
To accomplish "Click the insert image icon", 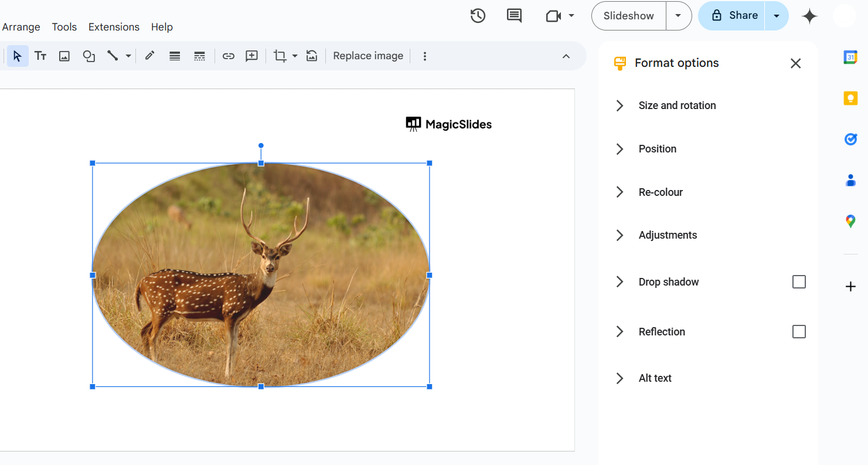I will [64, 56].
